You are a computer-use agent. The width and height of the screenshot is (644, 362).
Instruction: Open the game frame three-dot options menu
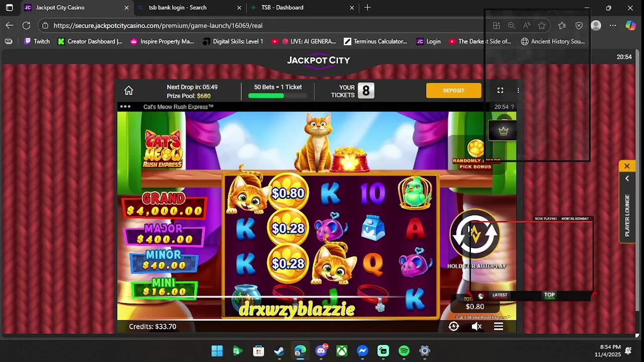pos(518,90)
